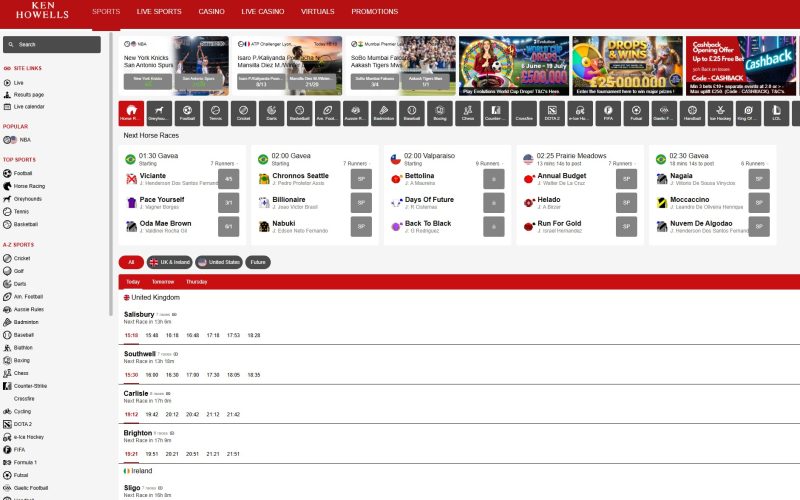Select Greyhounds tile in sports icon strip
This screenshot has height=500, width=800.
159,113
